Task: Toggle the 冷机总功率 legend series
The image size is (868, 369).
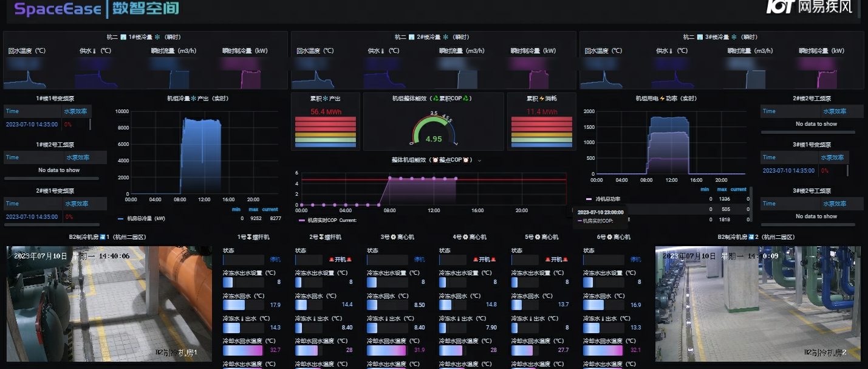Action: [x=607, y=199]
